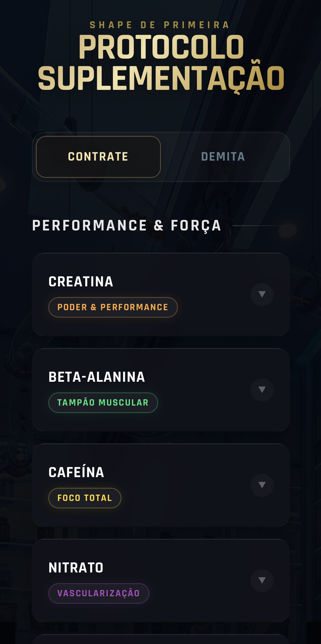Image resolution: width=321 pixels, height=644 pixels.
Task: Click the PROTOCOLO headline word
Action: click(x=161, y=47)
